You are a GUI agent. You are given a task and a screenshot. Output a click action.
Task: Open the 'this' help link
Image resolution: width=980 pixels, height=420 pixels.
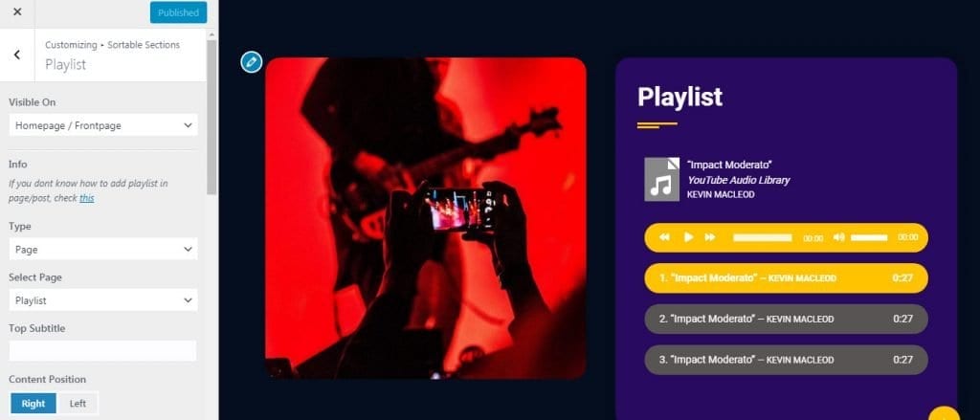[87, 198]
